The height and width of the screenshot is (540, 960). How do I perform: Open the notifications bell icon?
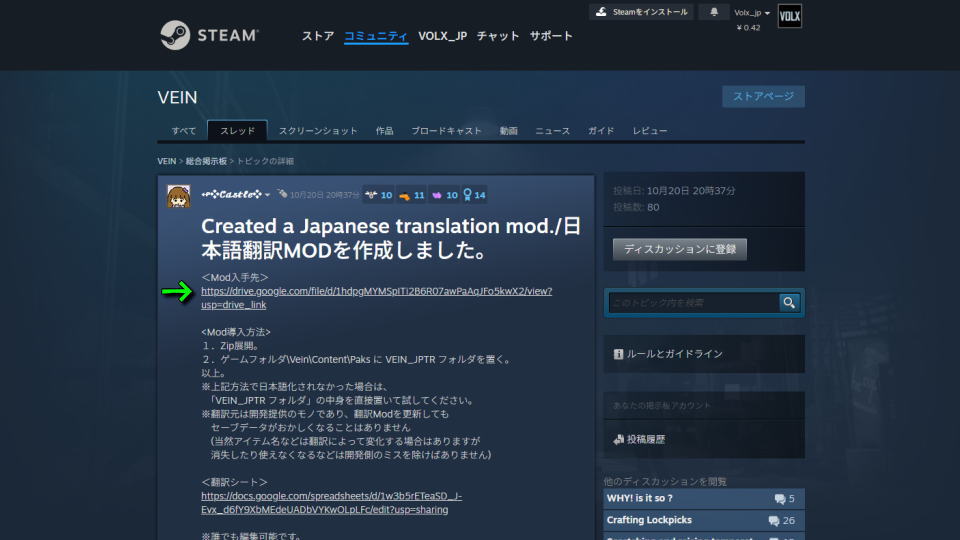pos(714,12)
